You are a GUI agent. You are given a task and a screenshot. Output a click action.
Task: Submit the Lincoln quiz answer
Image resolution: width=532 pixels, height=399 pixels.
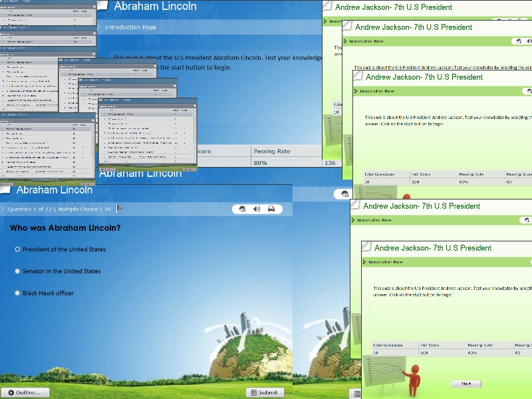[x=265, y=392]
